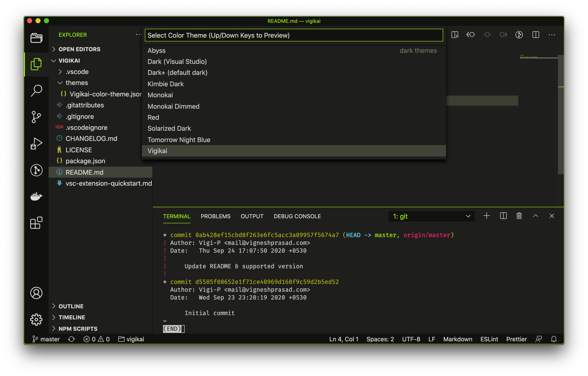Maximize the panel with the chevron-up toggle
This screenshot has width=588, height=376.
tap(535, 216)
